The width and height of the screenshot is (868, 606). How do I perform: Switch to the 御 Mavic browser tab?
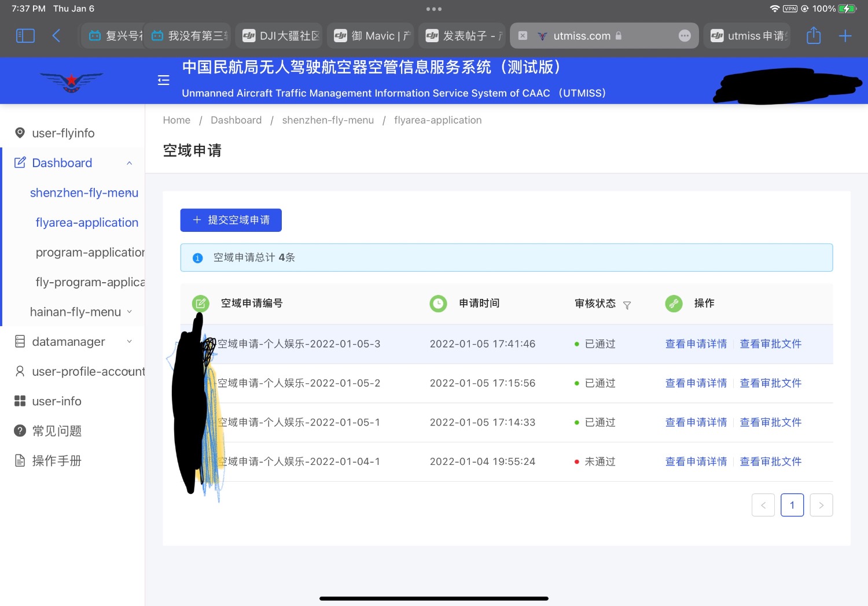click(x=371, y=36)
